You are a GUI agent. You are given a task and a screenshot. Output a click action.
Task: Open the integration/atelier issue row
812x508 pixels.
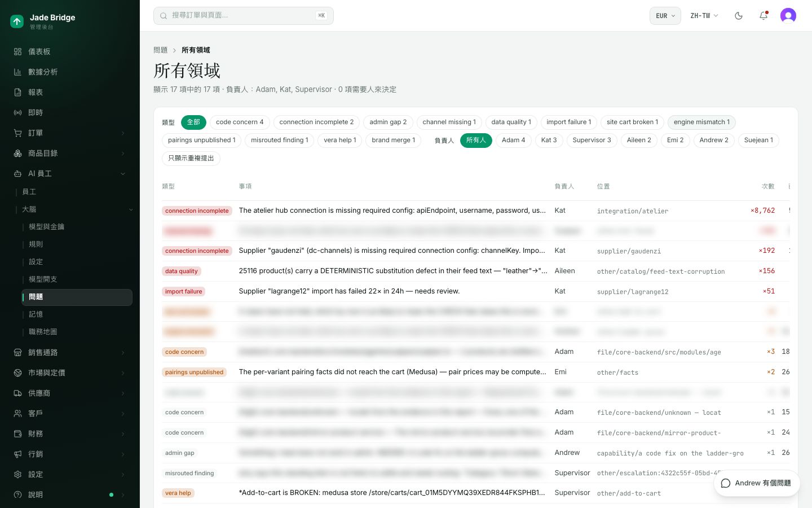point(475,211)
